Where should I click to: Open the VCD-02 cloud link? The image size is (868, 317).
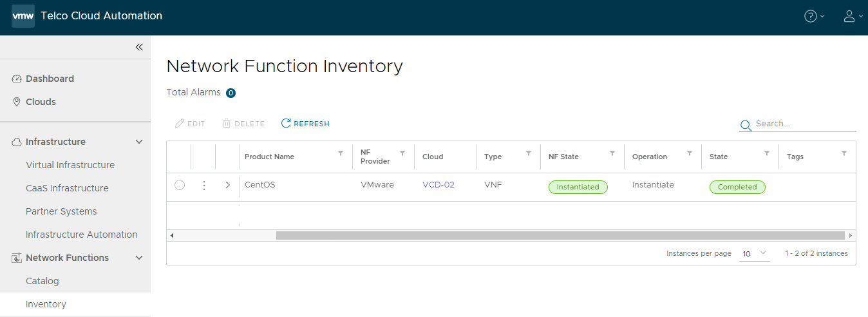(x=439, y=185)
